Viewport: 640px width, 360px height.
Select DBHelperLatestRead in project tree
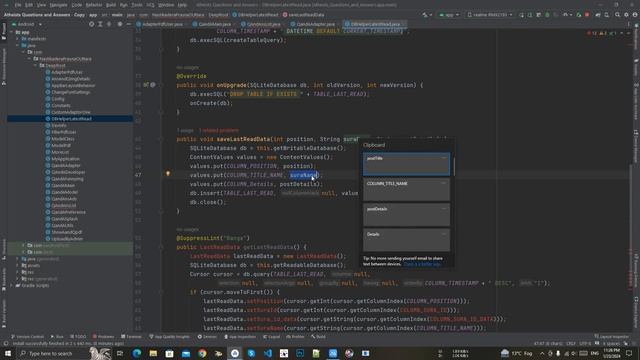tap(70, 119)
